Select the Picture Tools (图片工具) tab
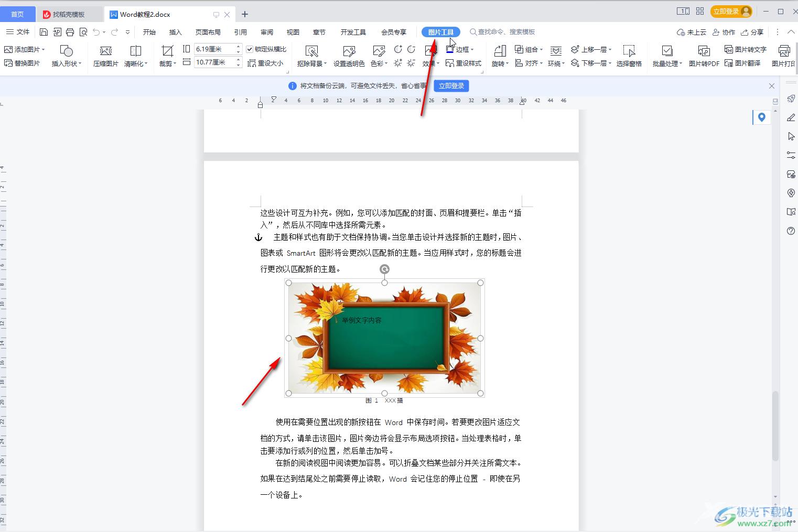Viewport: 798px width, 532px height. (440, 32)
